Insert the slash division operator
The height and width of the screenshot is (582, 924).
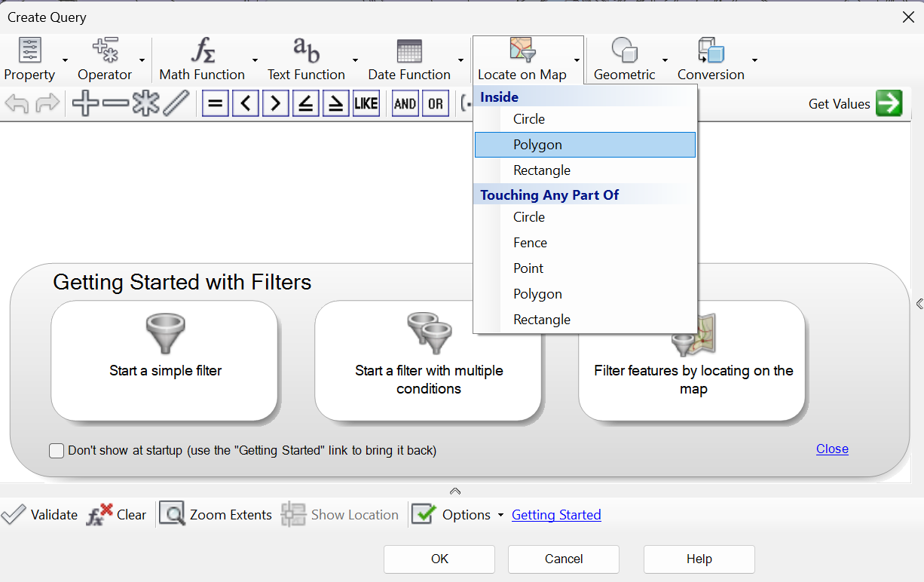click(x=176, y=103)
